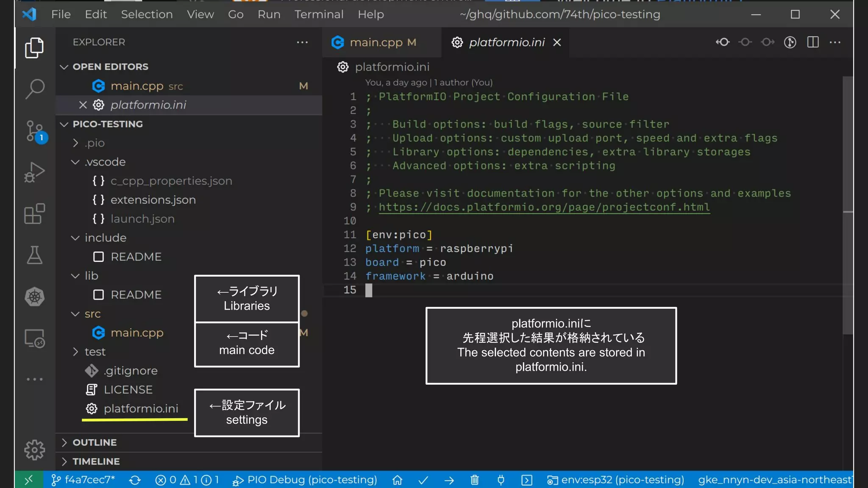Open the Search view in activity bar
The image size is (868, 488).
[x=34, y=89]
